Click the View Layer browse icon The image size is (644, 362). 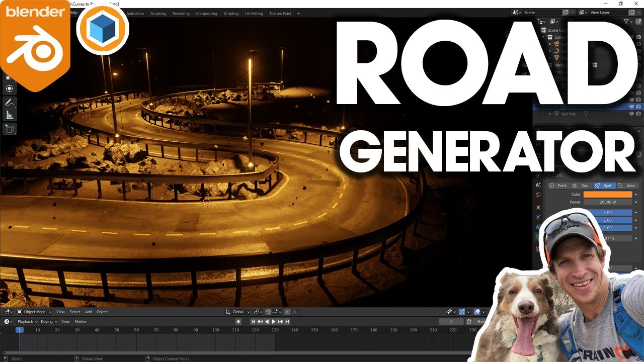click(584, 12)
